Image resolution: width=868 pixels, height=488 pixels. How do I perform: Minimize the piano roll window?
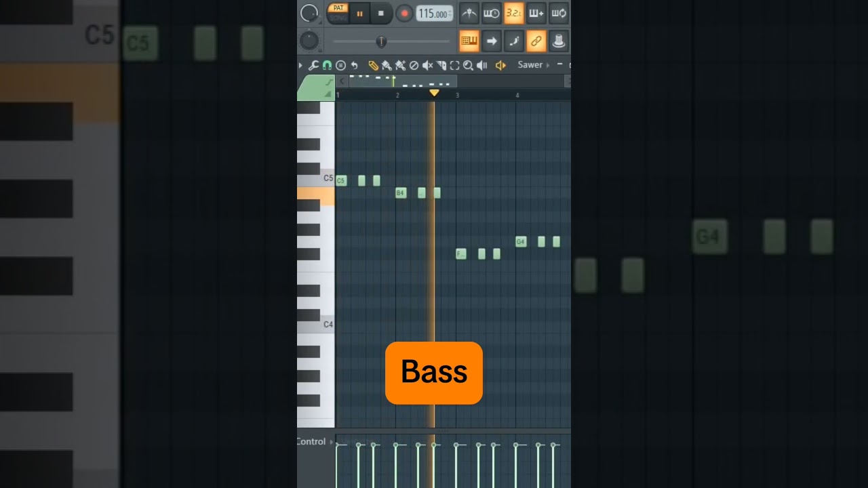pos(560,64)
